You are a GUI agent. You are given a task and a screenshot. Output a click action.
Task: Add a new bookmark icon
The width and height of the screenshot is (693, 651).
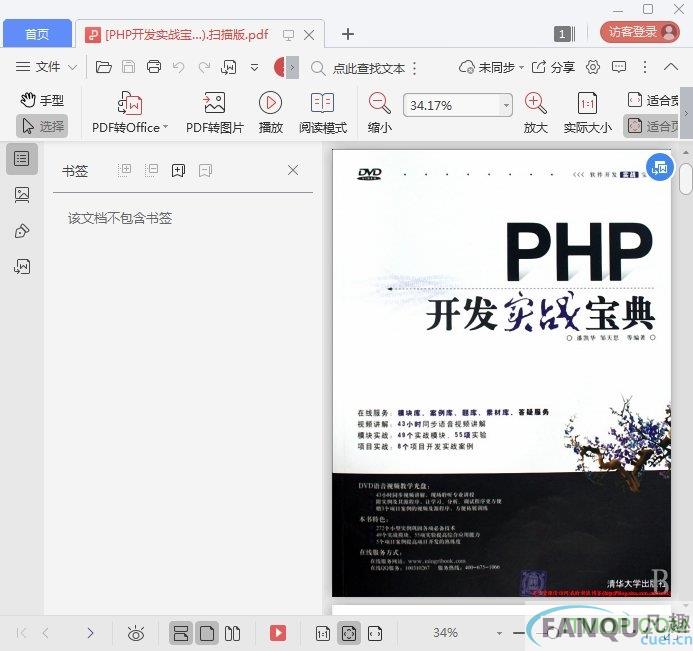[x=179, y=170]
